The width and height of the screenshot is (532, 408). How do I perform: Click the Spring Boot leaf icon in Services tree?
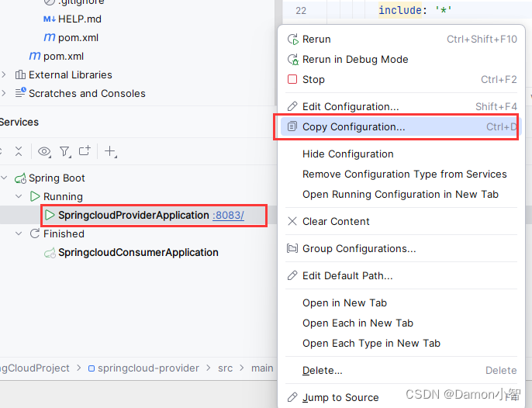[20, 178]
